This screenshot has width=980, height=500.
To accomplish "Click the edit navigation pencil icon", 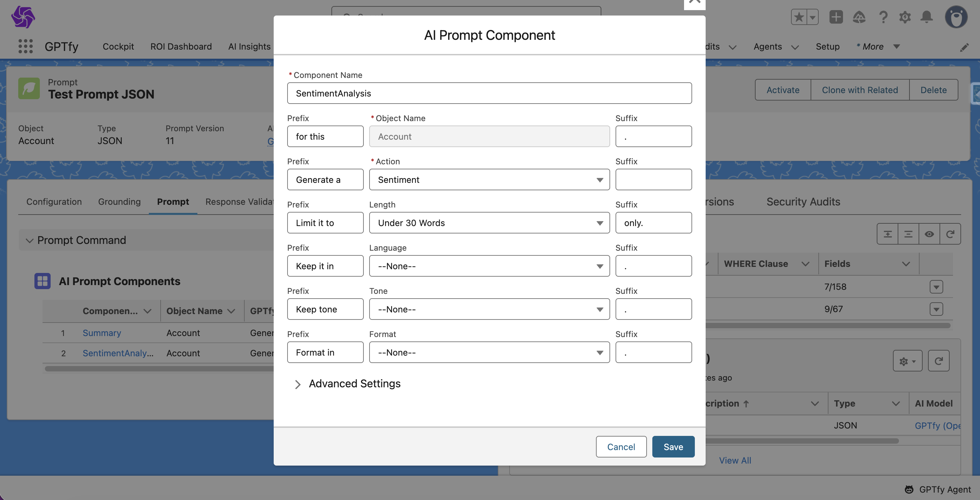I will tap(964, 48).
